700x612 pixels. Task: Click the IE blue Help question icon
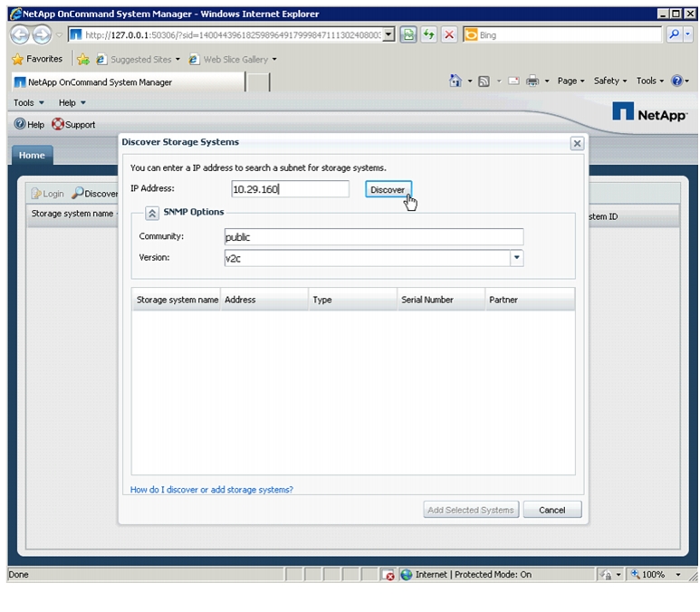677,81
